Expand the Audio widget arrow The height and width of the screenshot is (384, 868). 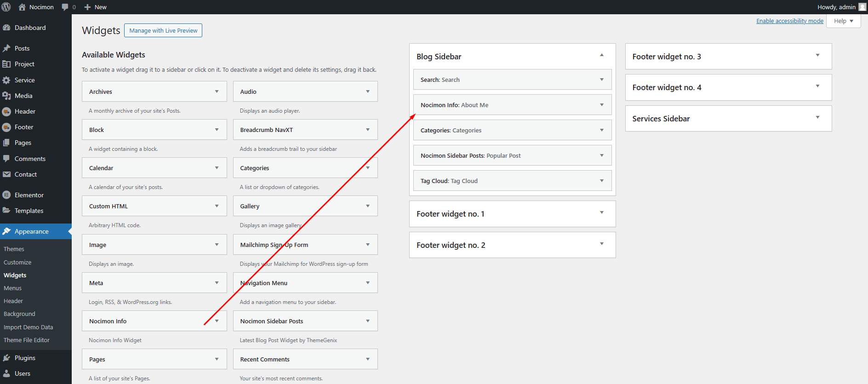(368, 92)
